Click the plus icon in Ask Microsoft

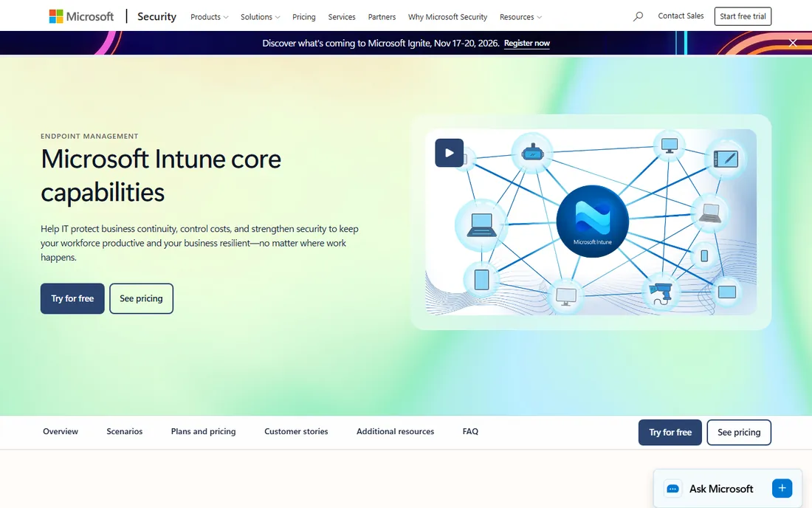click(782, 488)
